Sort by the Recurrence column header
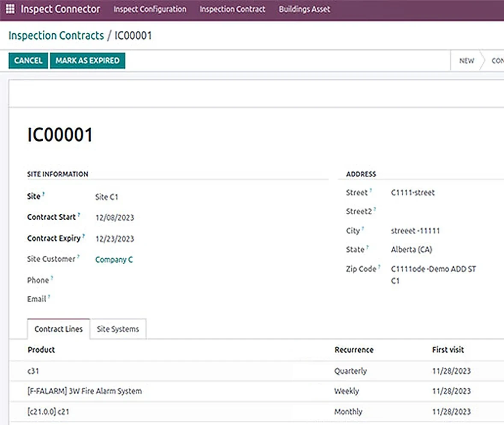The image size is (504, 425). tap(354, 350)
